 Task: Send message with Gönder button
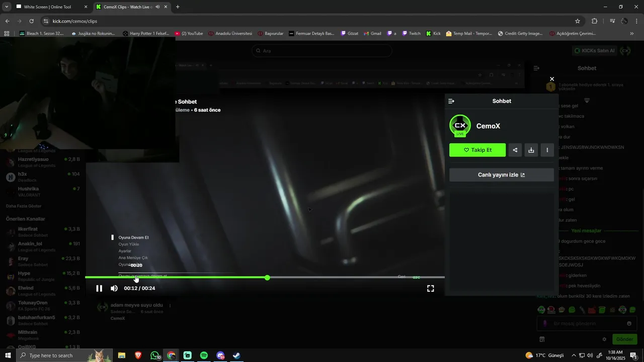(624, 339)
